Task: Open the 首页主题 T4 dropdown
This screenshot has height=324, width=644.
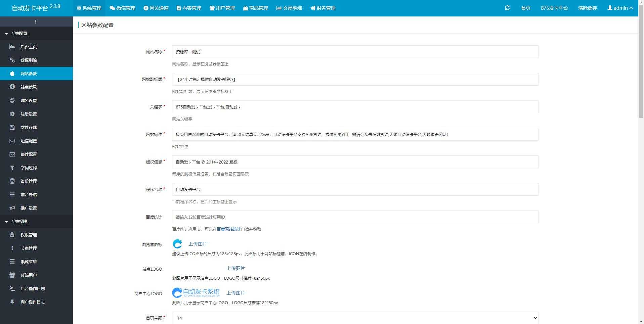Action: point(355,318)
